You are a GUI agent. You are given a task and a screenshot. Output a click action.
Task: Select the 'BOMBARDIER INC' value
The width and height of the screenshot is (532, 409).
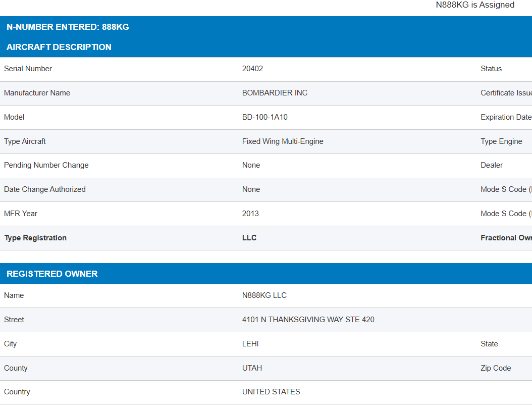click(x=275, y=93)
